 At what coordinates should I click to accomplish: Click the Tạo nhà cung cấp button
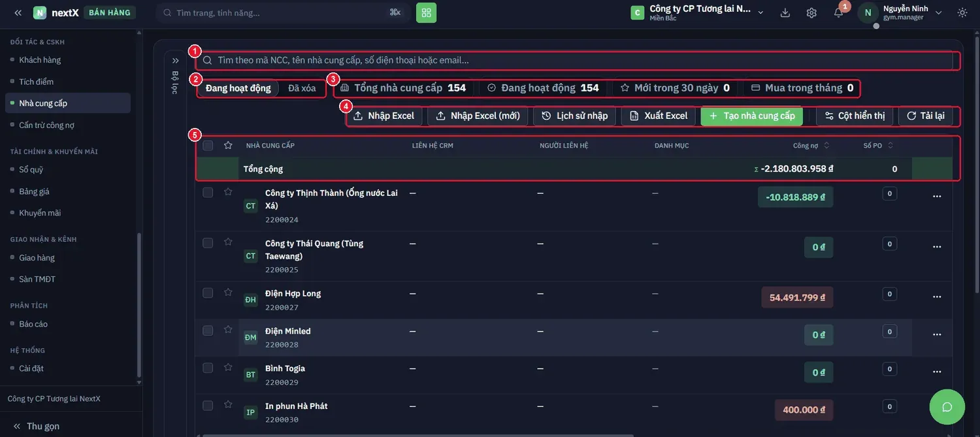752,116
